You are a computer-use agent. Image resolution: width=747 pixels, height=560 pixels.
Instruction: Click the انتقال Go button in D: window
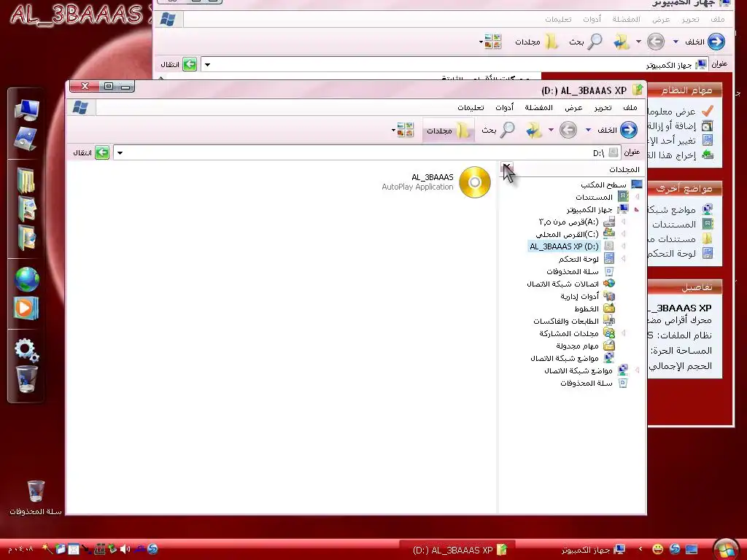click(x=91, y=153)
